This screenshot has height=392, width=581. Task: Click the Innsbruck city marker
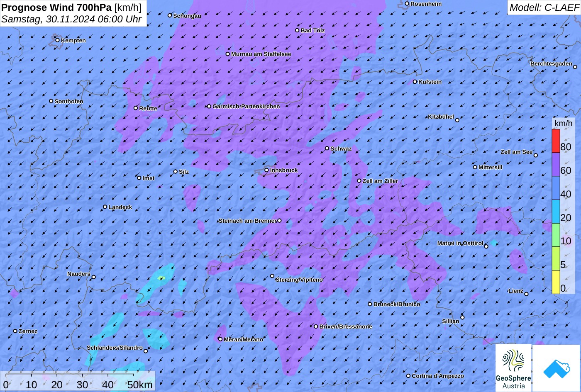266,170
